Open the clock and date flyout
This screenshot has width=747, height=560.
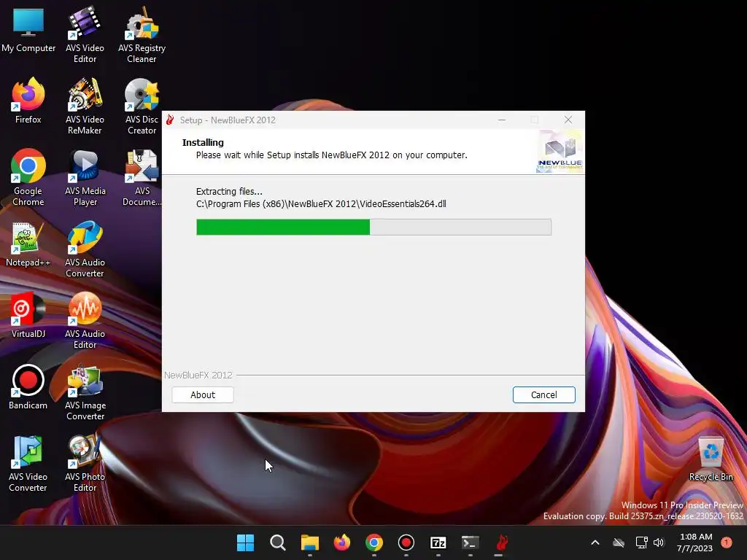point(695,542)
